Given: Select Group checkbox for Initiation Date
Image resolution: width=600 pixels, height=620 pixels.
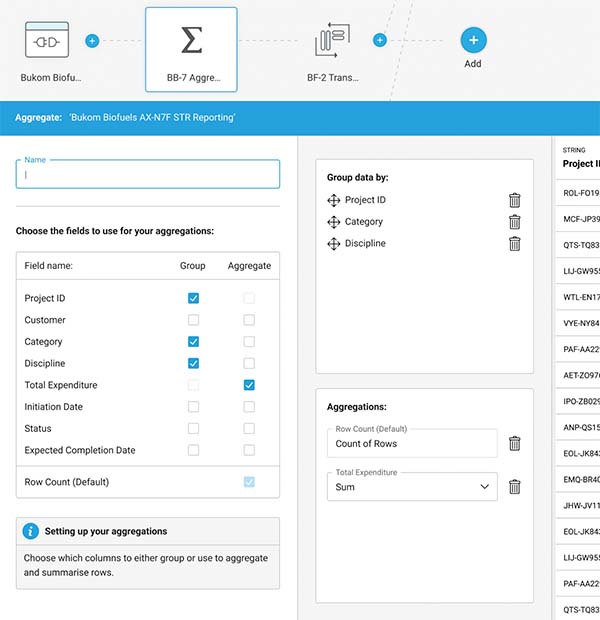Looking at the screenshot, I should pos(193,407).
